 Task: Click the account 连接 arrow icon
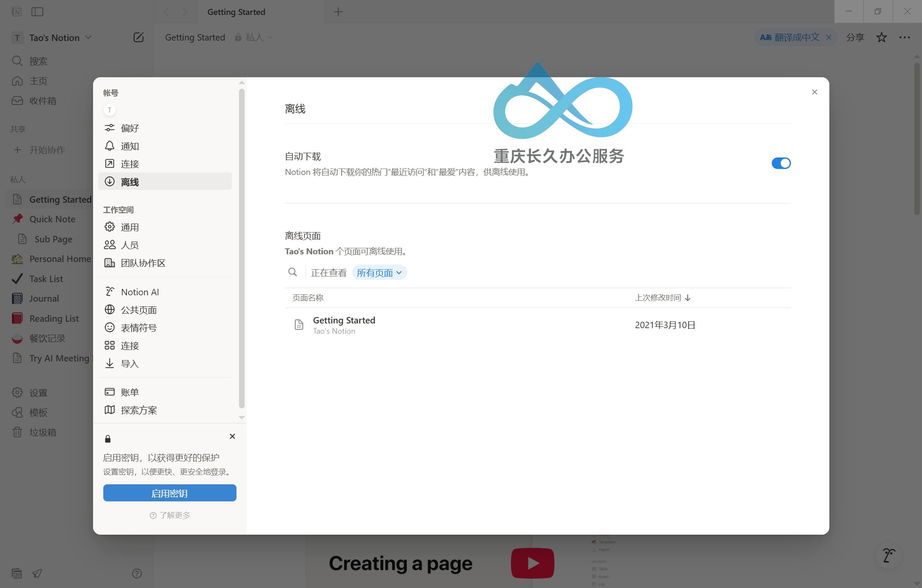click(110, 163)
